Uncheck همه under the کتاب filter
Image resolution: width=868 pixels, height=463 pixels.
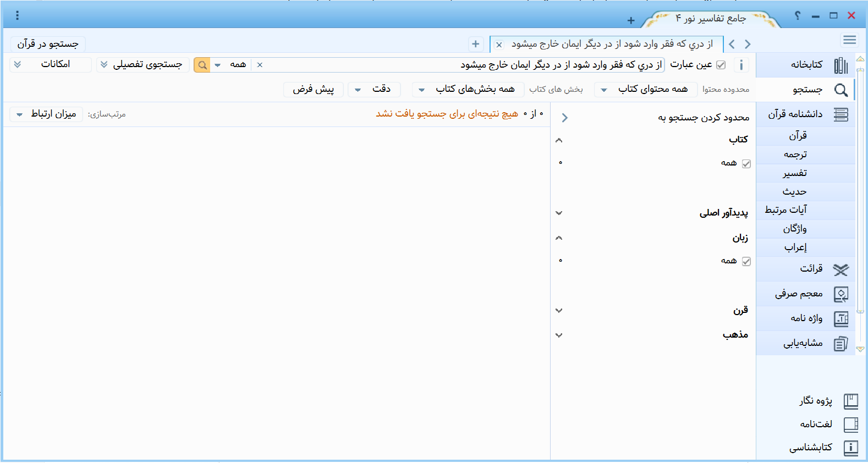click(746, 164)
